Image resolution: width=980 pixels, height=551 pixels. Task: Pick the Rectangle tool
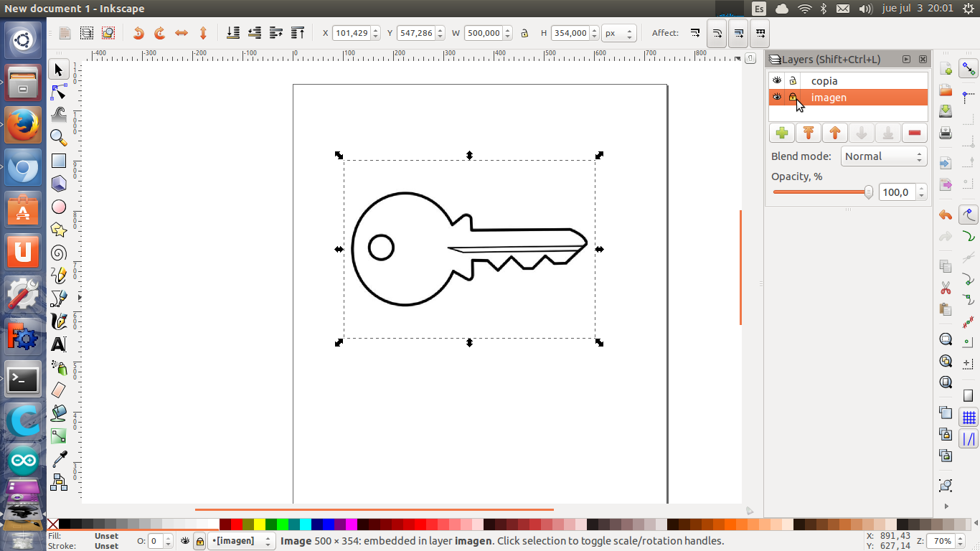click(x=59, y=161)
